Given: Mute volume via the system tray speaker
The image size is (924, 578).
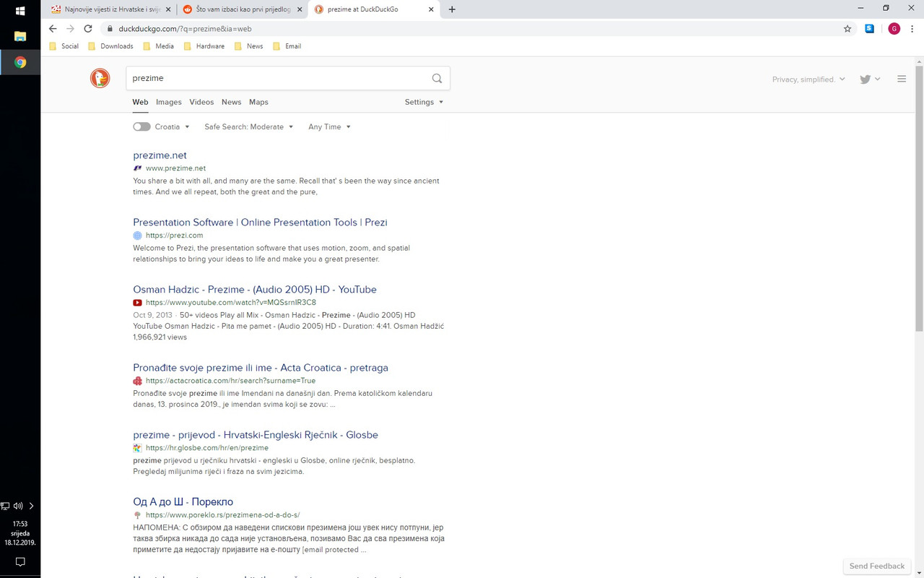Looking at the screenshot, I should point(17,506).
